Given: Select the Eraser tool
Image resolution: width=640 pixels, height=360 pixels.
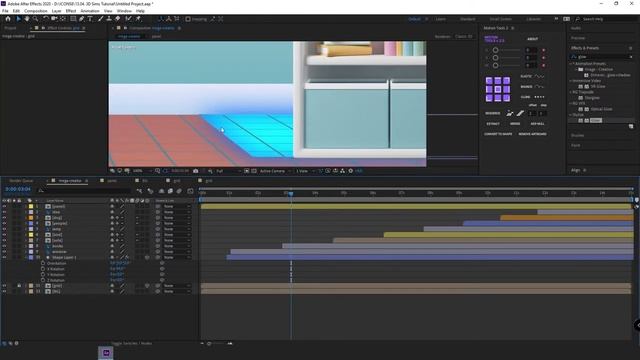Looking at the screenshot, I should [118, 19].
